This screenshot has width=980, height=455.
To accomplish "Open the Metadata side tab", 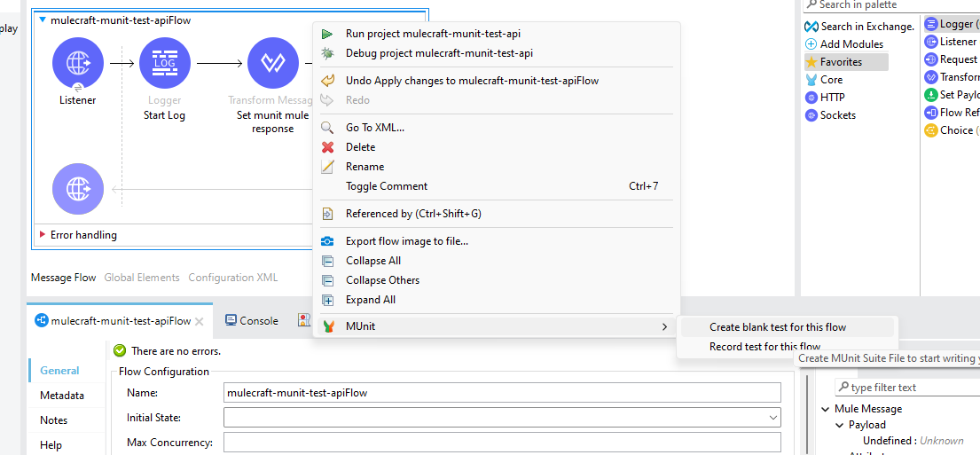I will pyautogui.click(x=62, y=396).
